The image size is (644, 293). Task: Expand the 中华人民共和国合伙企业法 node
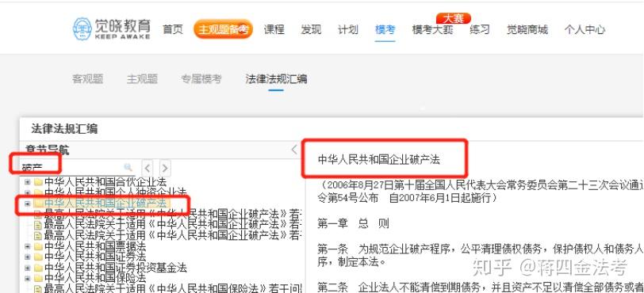(28, 182)
